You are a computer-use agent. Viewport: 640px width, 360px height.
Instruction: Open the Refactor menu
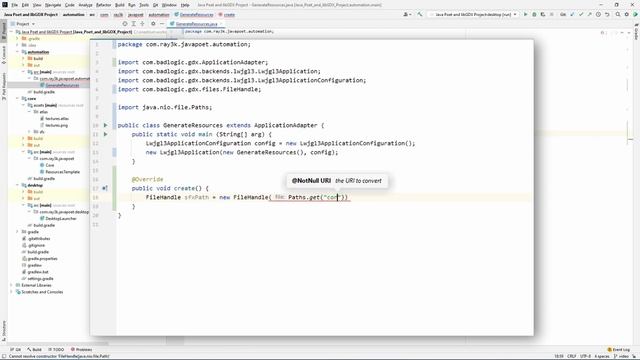coord(103,5)
